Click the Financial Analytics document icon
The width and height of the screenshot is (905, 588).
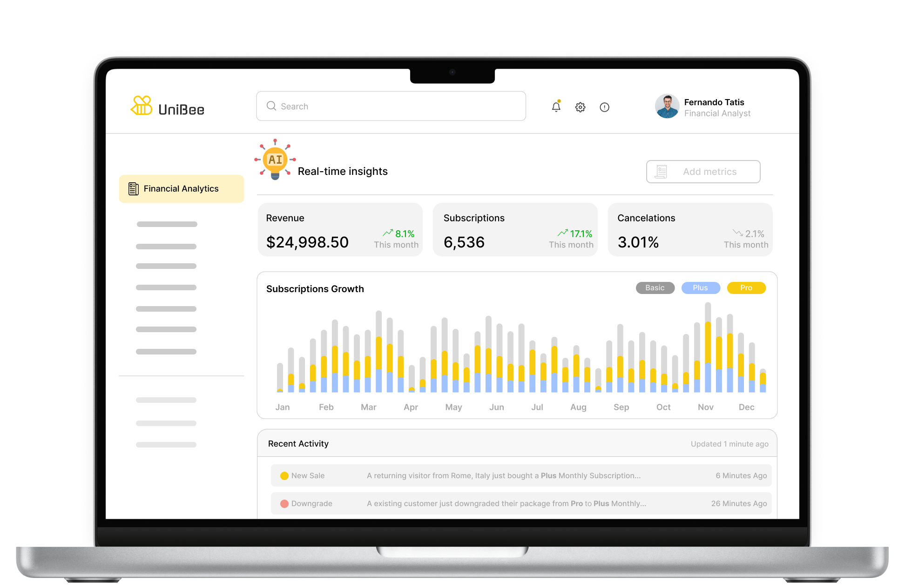tap(134, 189)
